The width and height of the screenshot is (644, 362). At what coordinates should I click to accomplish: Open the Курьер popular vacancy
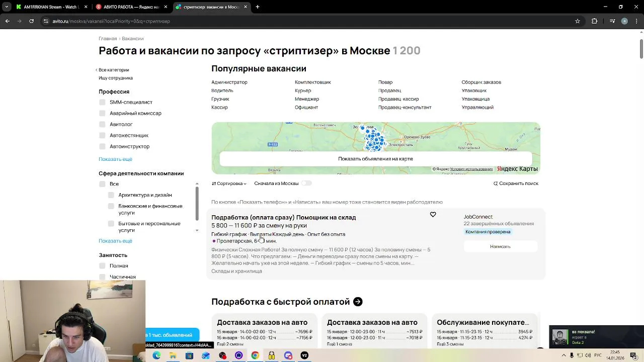point(303,90)
